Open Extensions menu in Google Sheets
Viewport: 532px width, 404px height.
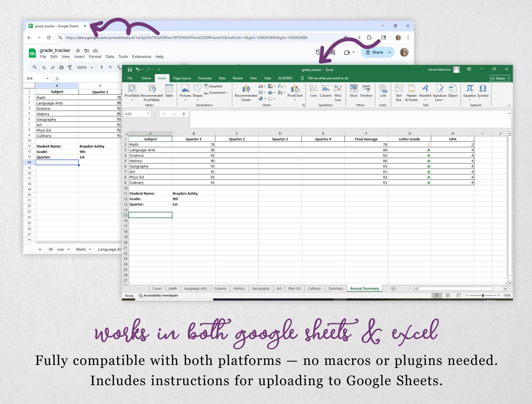pyautogui.click(x=141, y=57)
